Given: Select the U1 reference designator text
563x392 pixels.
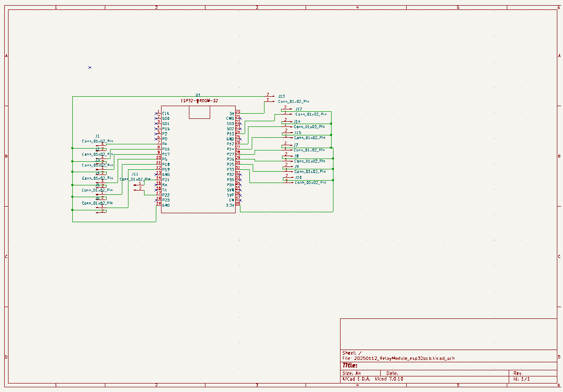Looking at the screenshot, I should click(x=198, y=95).
